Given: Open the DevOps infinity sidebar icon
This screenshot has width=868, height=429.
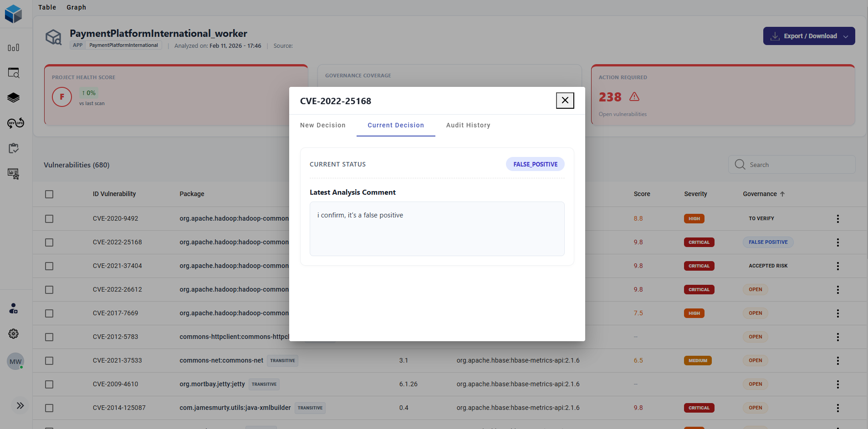Looking at the screenshot, I should click(x=15, y=123).
